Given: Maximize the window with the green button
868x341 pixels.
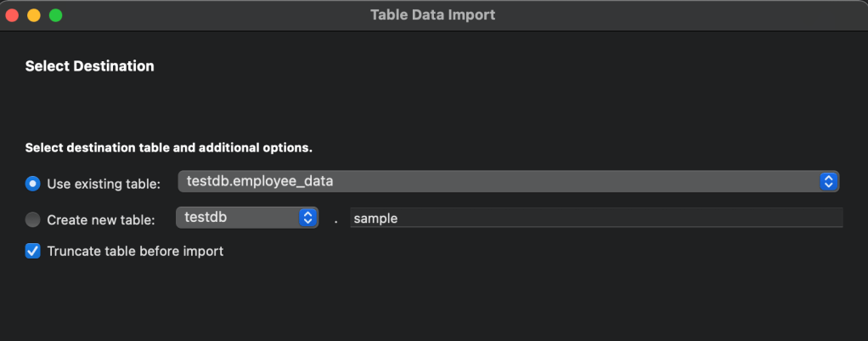Looking at the screenshot, I should click(55, 14).
